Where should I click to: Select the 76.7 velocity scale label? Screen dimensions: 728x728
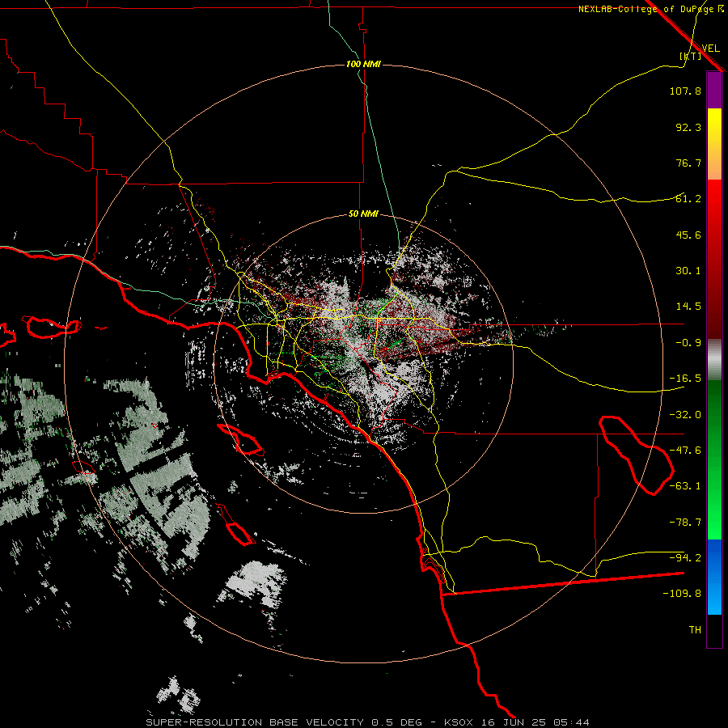(x=688, y=163)
